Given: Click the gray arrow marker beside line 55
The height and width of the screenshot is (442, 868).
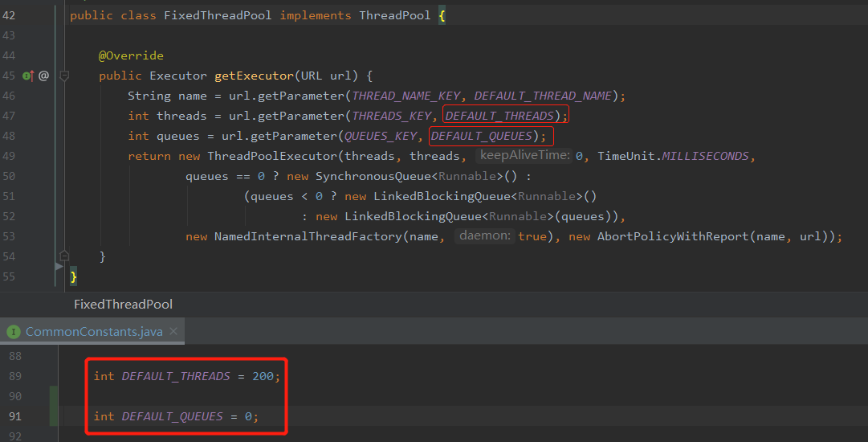Looking at the screenshot, I should point(59,265).
